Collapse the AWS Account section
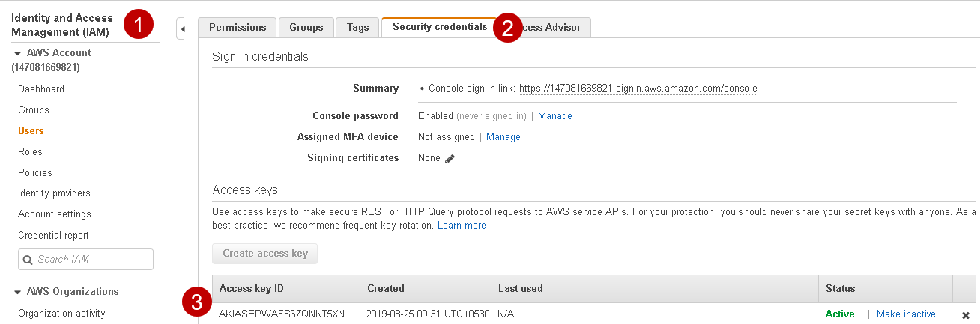The width and height of the screenshot is (980, 324). click(x=18, y=53)
